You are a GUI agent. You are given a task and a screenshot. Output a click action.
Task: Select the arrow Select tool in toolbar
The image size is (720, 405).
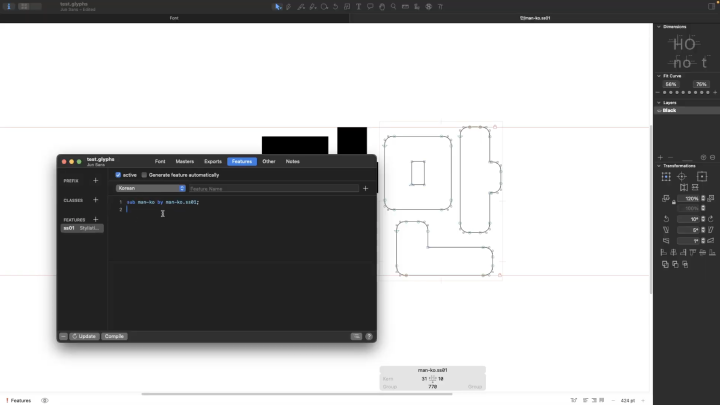(277, 6)
